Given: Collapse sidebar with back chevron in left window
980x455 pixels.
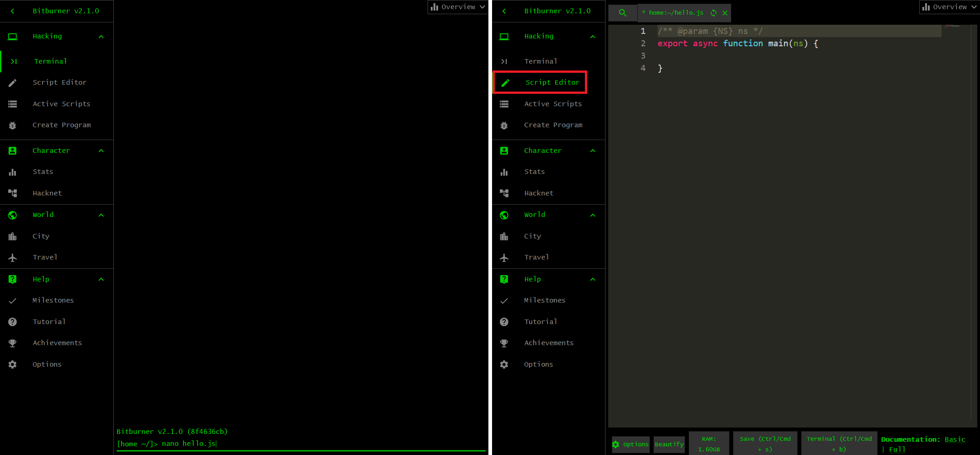Looking at the screenshot, I should point(12,11).
